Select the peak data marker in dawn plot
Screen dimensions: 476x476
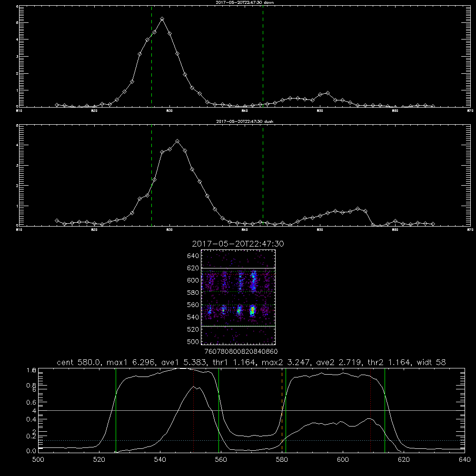tap(162, 19)
